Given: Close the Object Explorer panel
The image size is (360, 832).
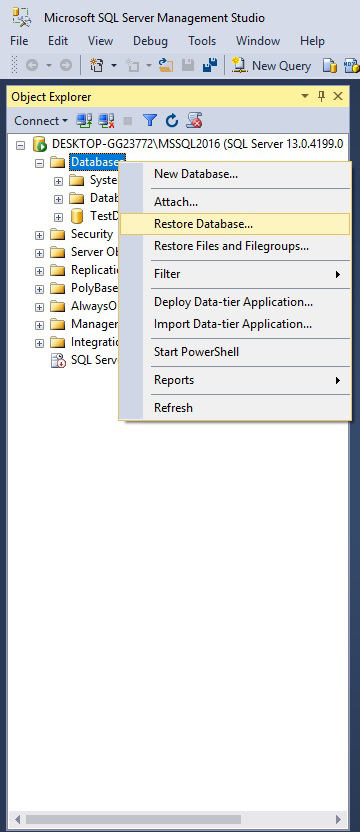Looking at the screenshot, I should [338, 97].
